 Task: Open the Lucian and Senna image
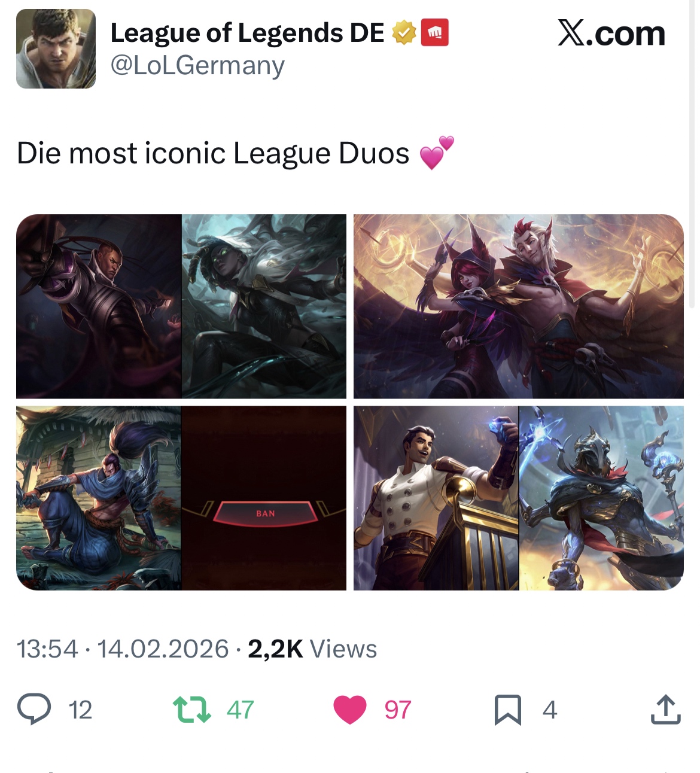181,306
